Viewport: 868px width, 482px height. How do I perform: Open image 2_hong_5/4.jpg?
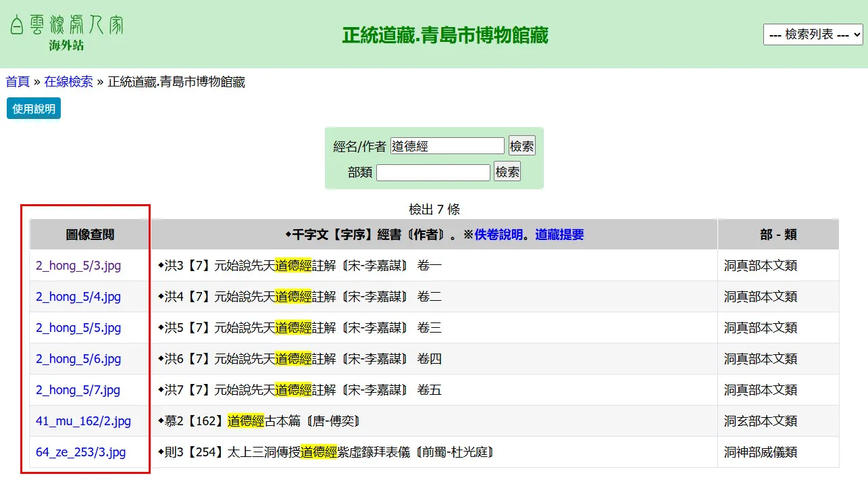tap(78, 297)
